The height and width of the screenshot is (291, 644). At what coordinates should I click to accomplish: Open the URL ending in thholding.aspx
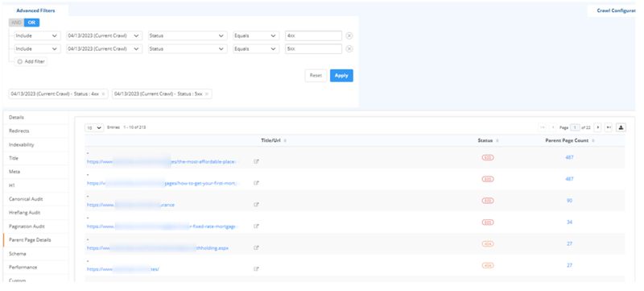coord(158,247)
